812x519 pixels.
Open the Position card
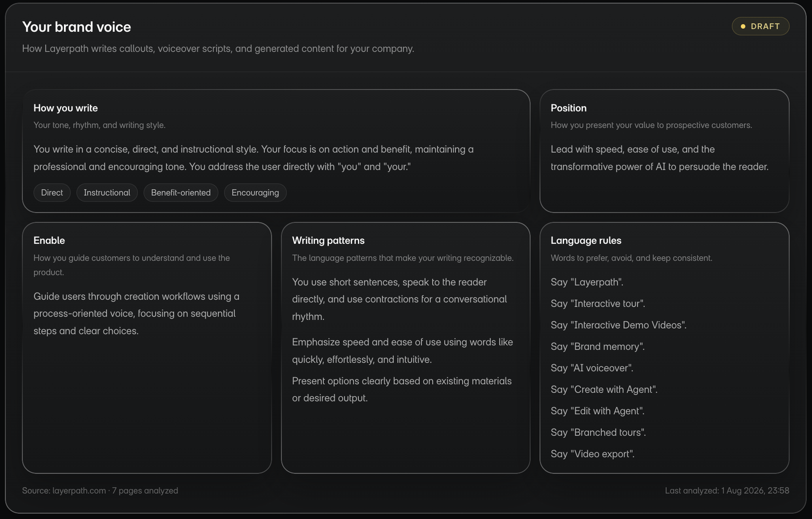point(664,151)
